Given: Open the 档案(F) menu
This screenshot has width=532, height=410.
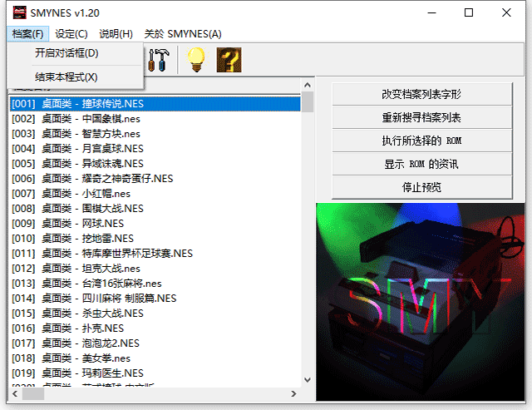Looking at the screenshot, I should 27,34.
